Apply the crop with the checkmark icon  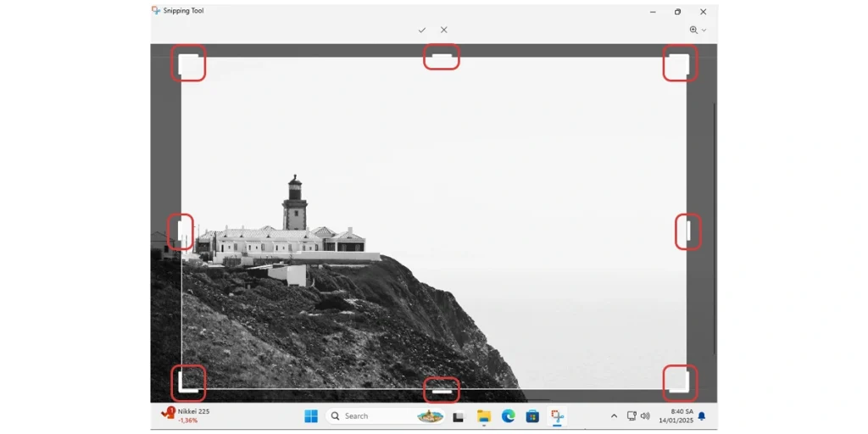click(x=421, y=30)
